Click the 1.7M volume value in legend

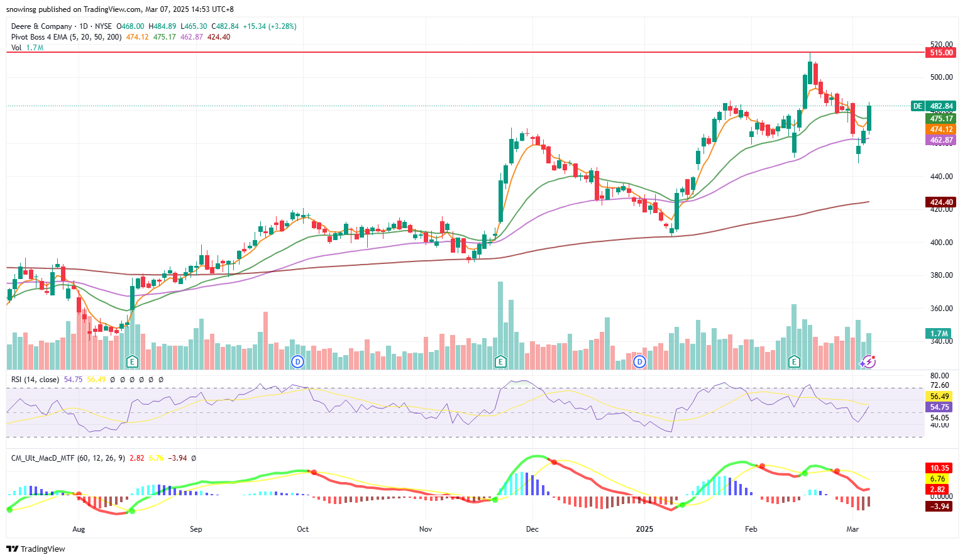click(x=35, y=48)
